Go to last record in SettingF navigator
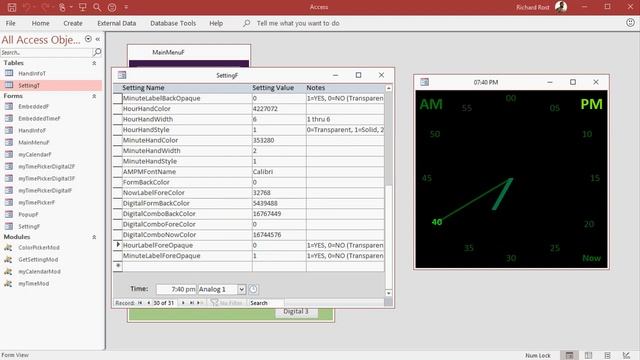This screenshot has height=360, width=640. [191, 303]
